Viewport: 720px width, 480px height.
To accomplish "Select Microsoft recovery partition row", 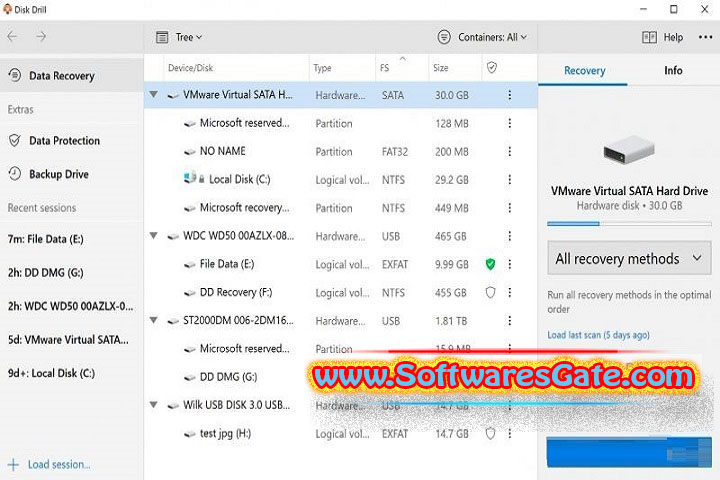I will click(340, 208).
